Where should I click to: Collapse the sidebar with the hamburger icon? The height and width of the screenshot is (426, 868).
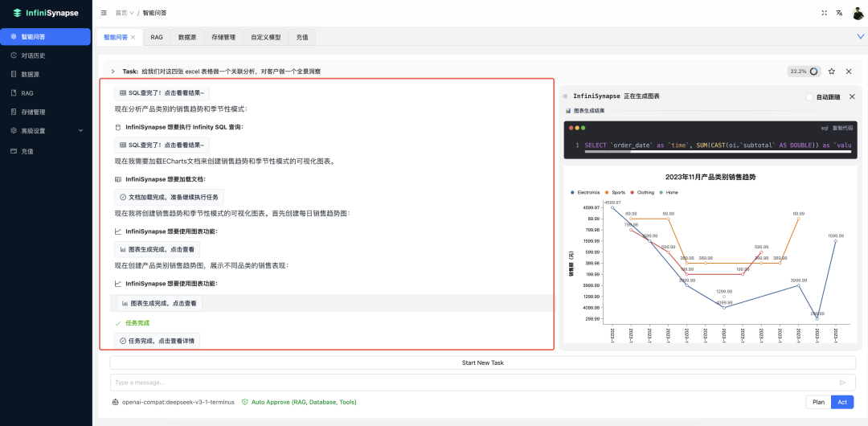[104, 13]
